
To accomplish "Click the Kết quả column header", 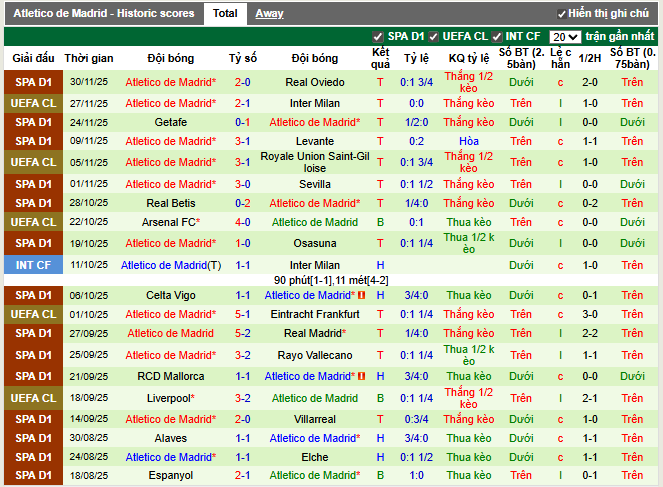I will (x=380, y=58).
